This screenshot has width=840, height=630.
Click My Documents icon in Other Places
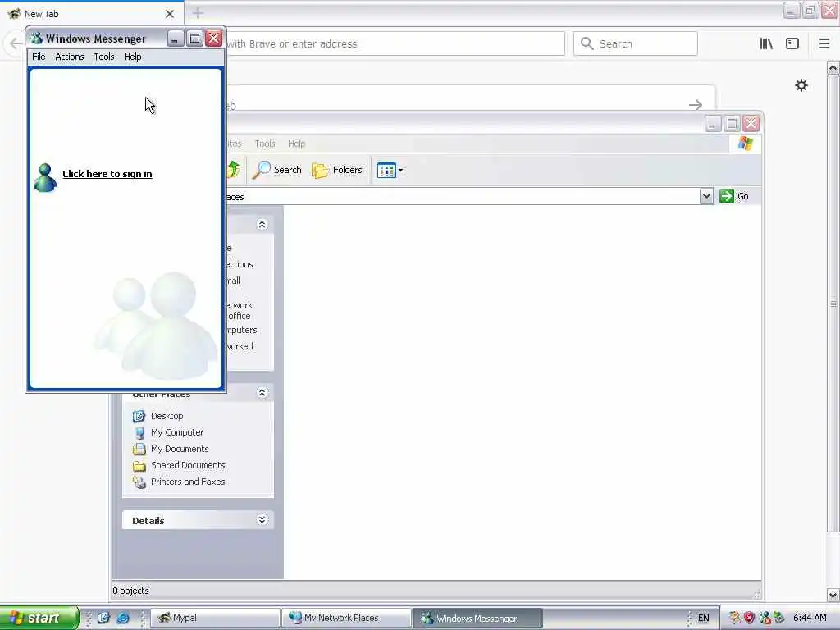139,449
